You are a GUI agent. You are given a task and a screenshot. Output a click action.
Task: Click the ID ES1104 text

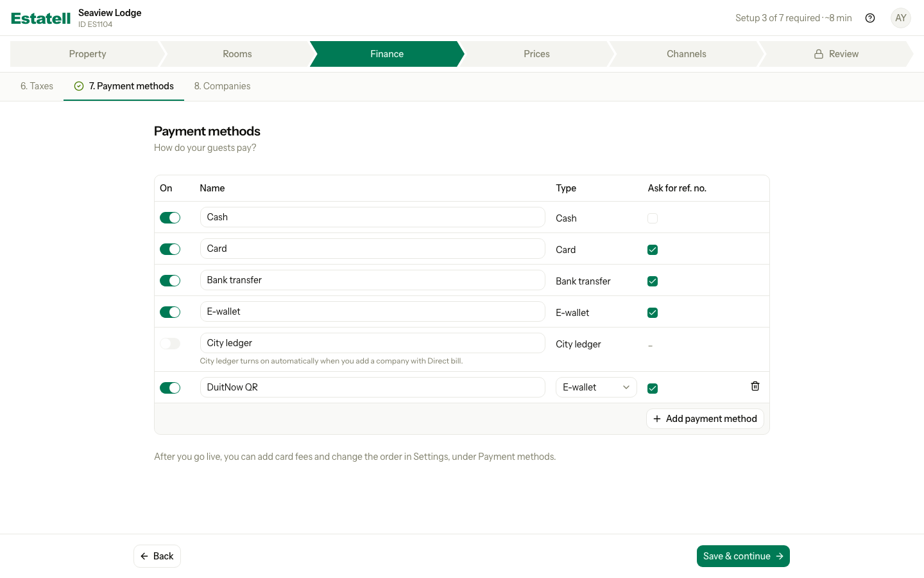pos(95,24)
